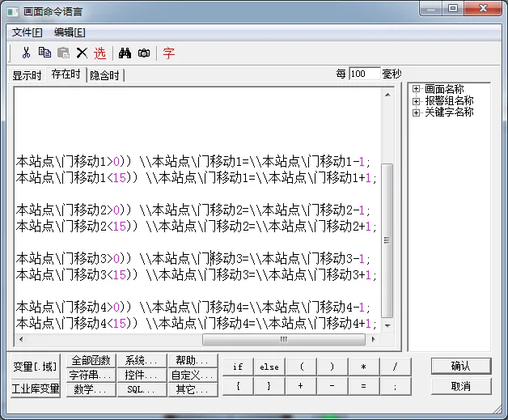Open the 控件... functions
The width and height of the screenshot is (508, 420).
point(142,375)
